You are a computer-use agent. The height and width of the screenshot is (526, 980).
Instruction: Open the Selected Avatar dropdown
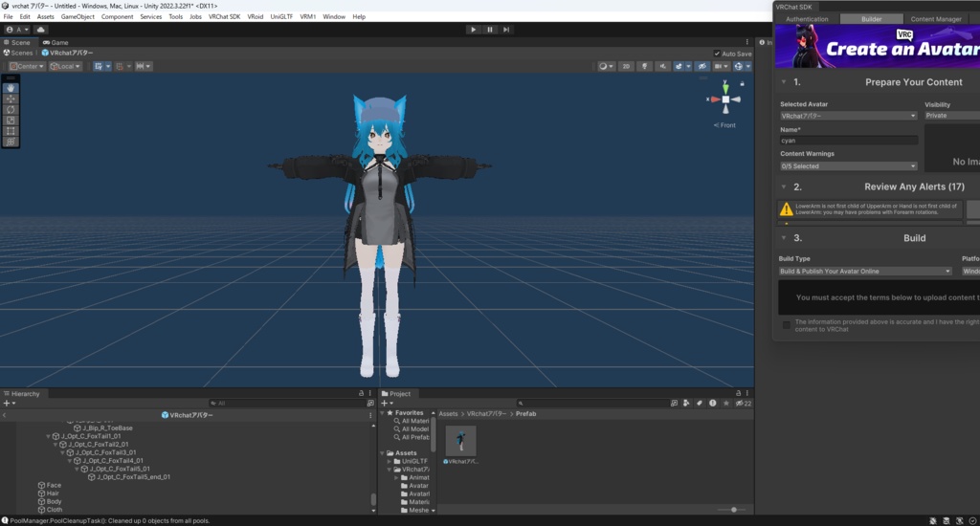tap(848, 116)
